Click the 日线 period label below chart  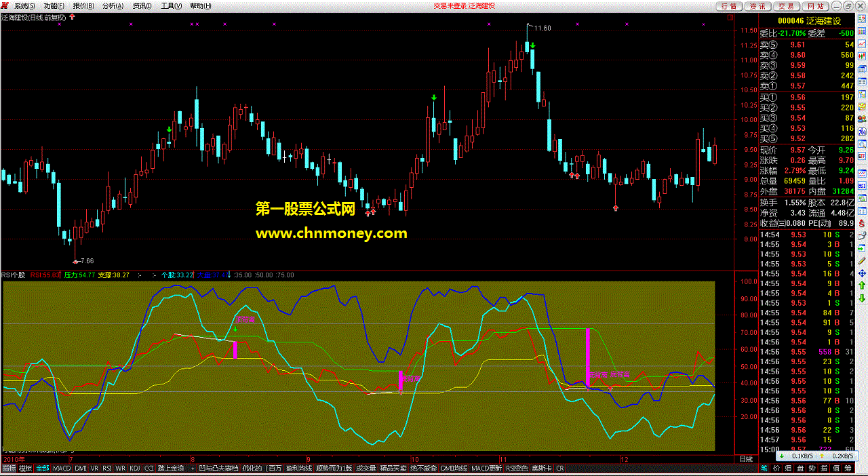pyautogui.click(x=745, y=459)
